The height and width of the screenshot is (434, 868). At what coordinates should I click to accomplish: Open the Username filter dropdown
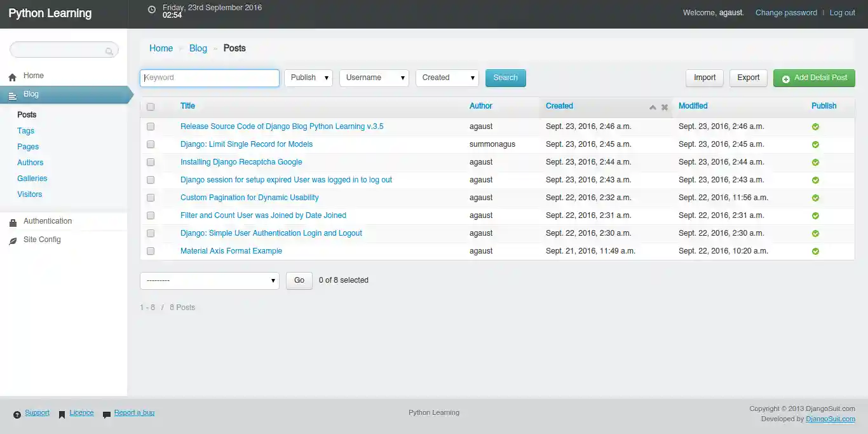(x=374, y=78)
